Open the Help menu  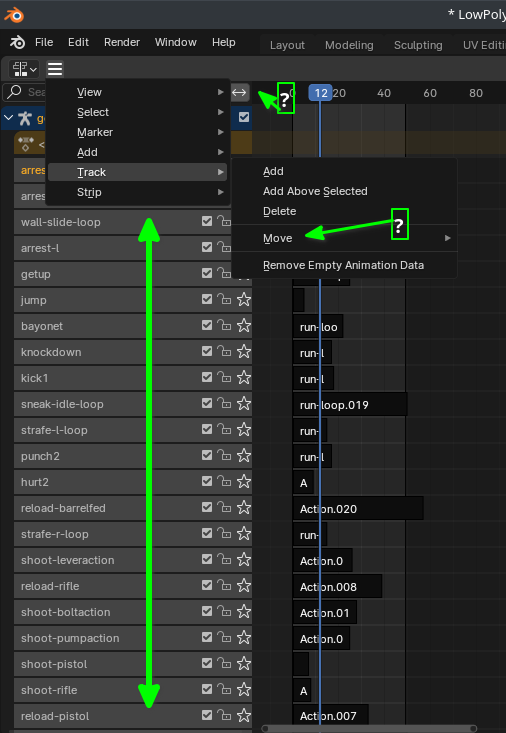click(224, 43)
